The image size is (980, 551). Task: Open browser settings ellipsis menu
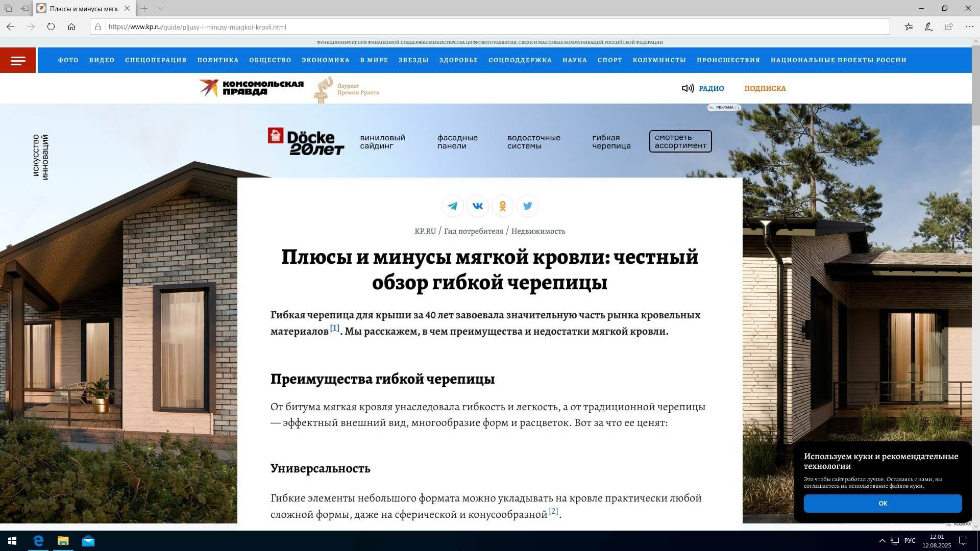tap(969, 27)
